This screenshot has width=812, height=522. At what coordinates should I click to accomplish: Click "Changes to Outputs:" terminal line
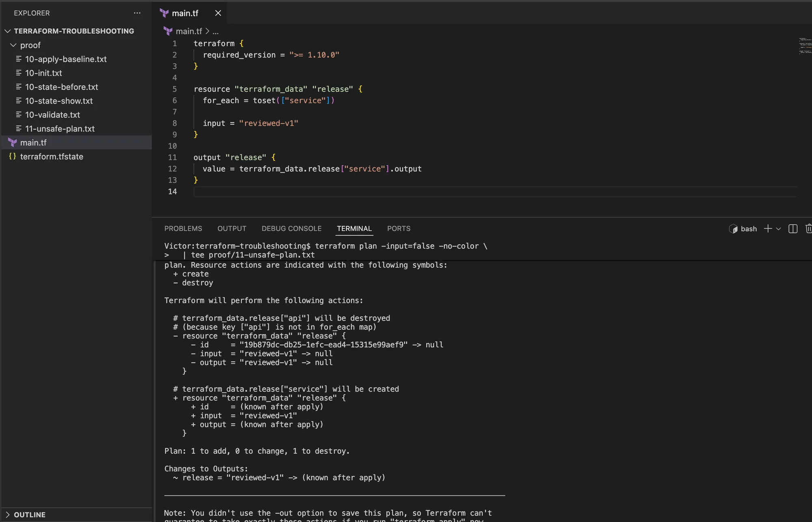pyautogui.click(x=206, y=468)
